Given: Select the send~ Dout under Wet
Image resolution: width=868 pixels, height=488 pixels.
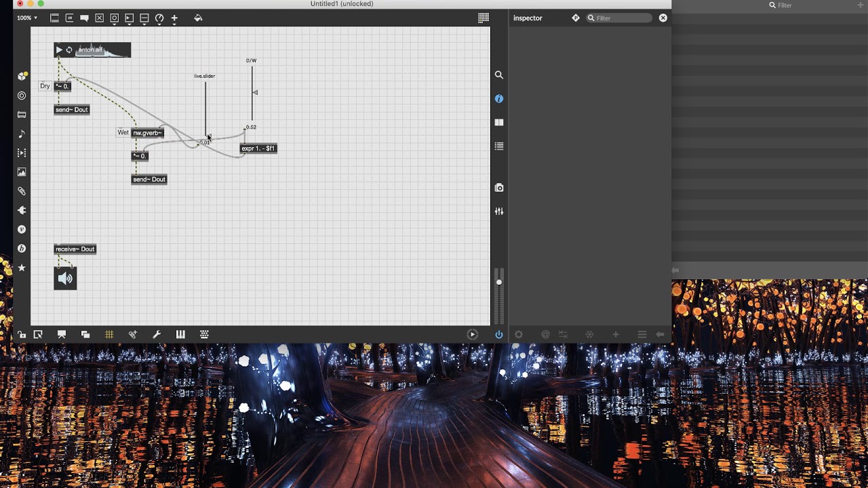Looking at the screenshot, I should (149, 180).
